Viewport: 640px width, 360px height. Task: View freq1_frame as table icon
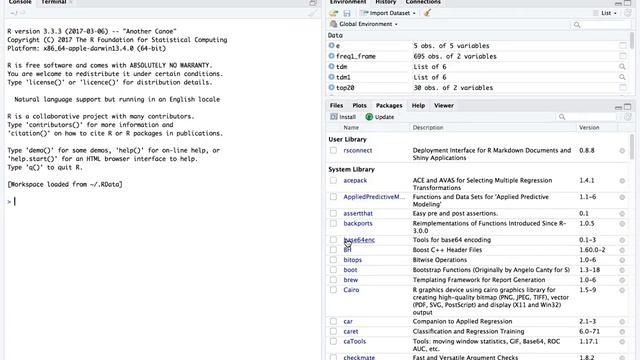(622, 56)
